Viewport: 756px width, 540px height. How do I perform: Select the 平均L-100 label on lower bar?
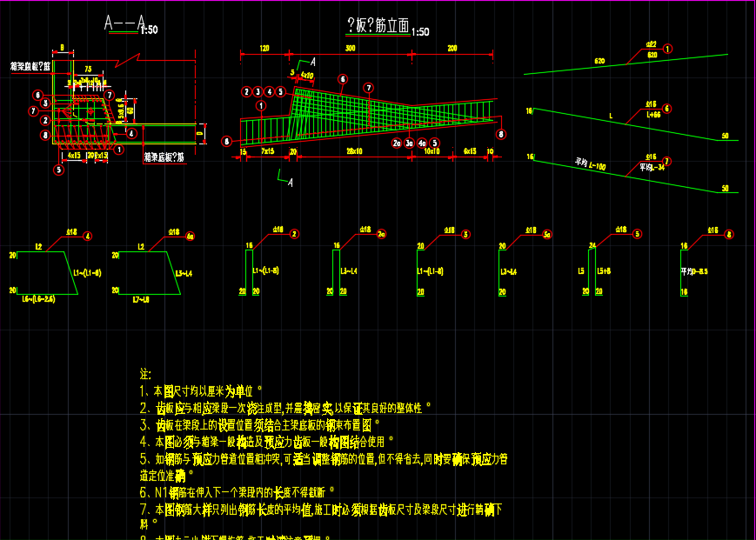coord(591,163)
